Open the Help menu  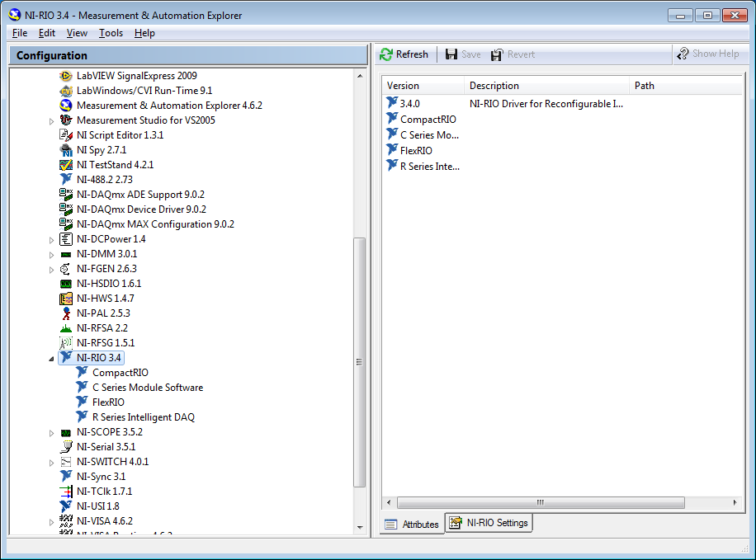point(144,33)
